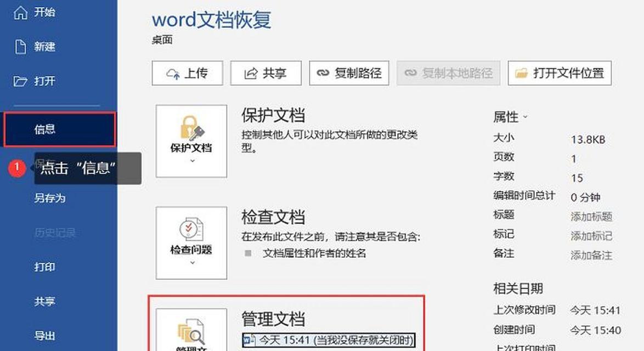Click the 添加备注 field
The width and height of the screenshot is (644, 351).
[x=591, y=256]
